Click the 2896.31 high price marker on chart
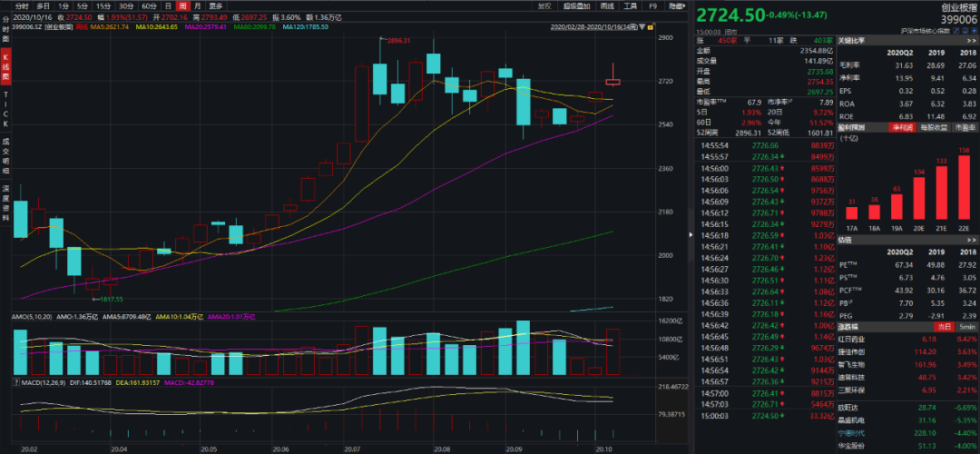 click(x=398, y=40)
